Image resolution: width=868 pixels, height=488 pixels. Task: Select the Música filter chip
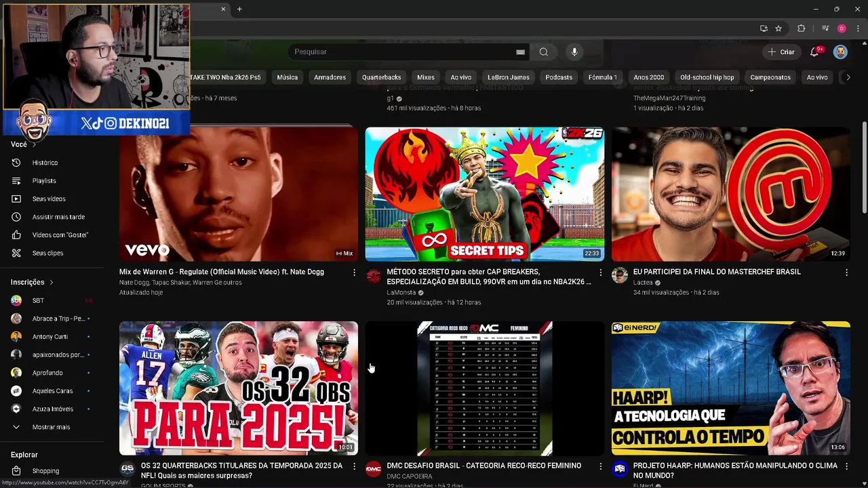click(x=288, y=77)
